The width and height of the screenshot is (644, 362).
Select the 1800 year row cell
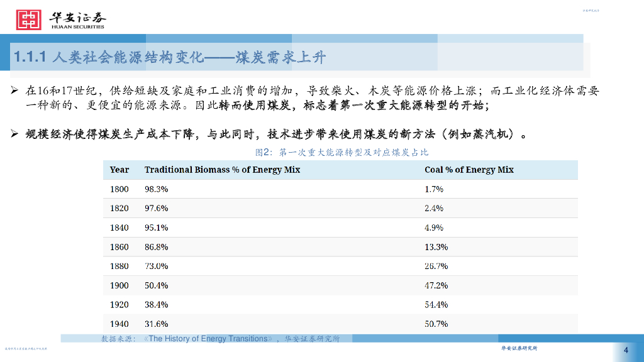(x=119, y=189)
